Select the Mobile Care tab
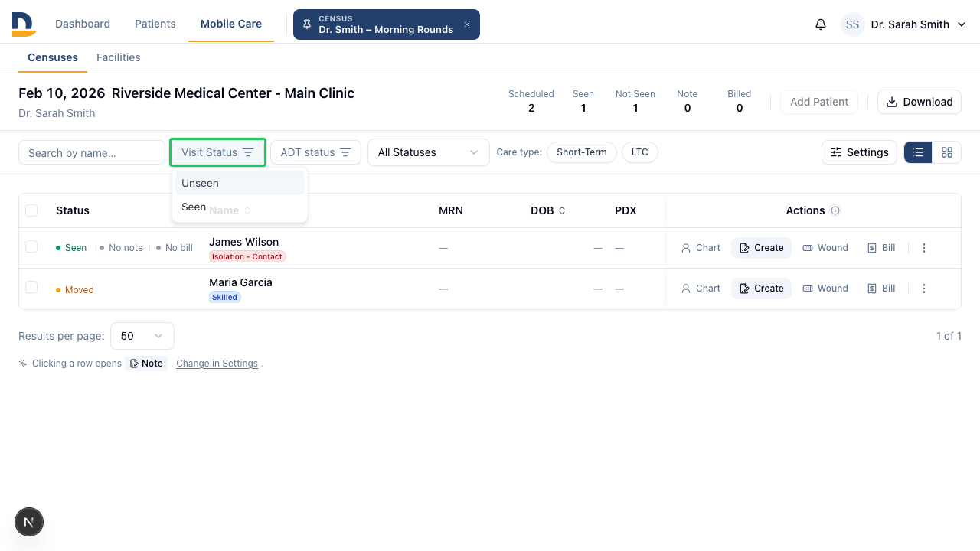This screenshot has width=980, height=551. click(231, 24)
